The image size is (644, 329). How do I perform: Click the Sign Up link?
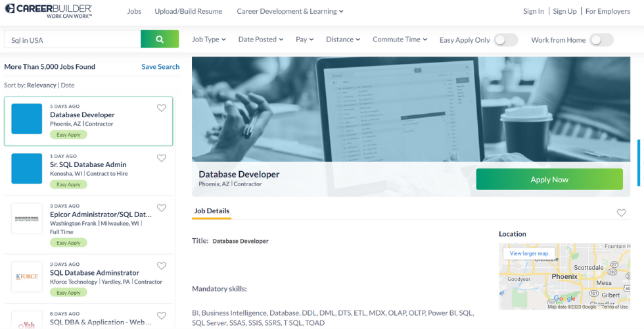(564, 12)
